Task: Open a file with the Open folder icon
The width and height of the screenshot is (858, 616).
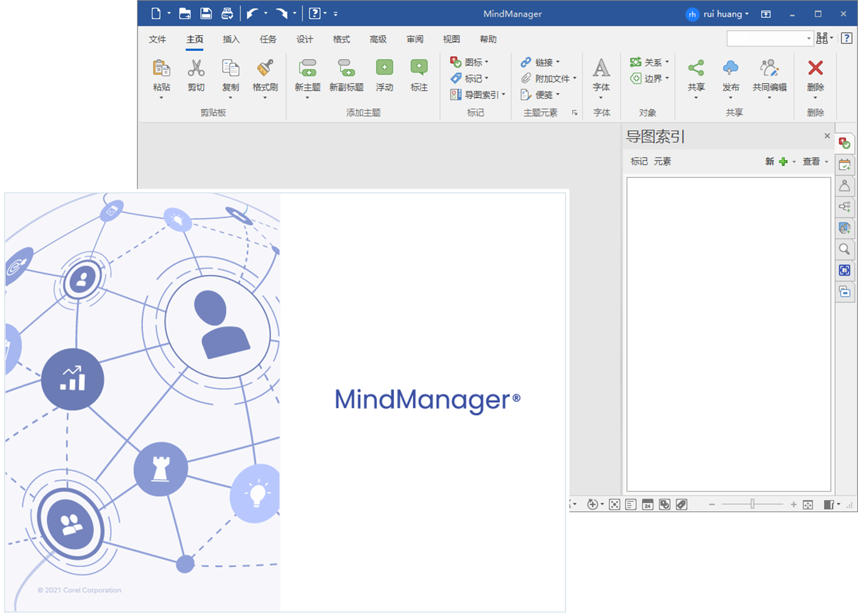Action: click(185, 14)
